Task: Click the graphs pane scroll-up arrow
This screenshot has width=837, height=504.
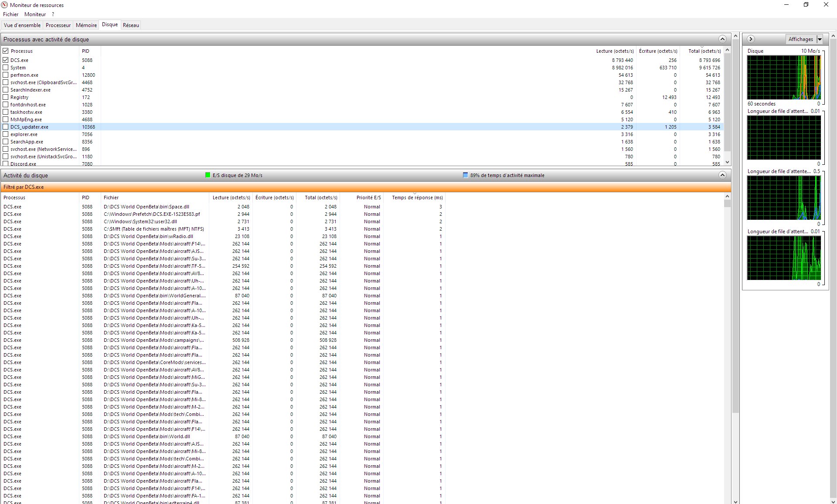Action: click(833, 36)
